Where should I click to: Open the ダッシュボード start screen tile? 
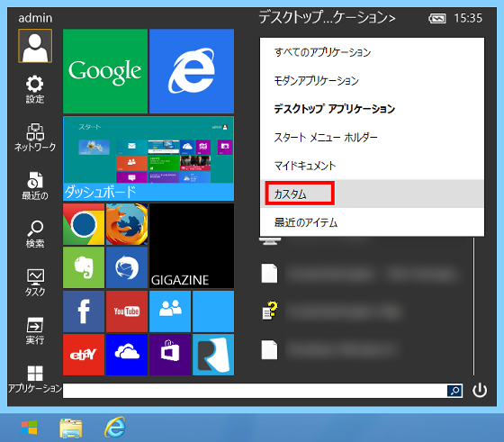[x=148, y=158]
